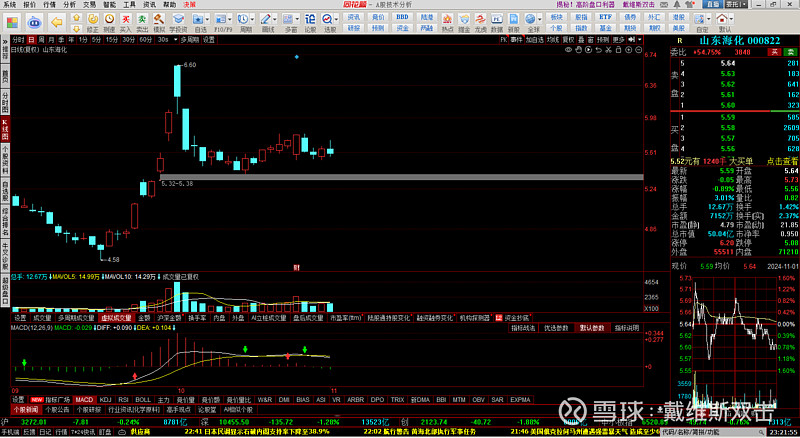Click the back arrow toolbar icon
Image resolution: width=800 pixels, height=438 pixels.
coord(57,22)
